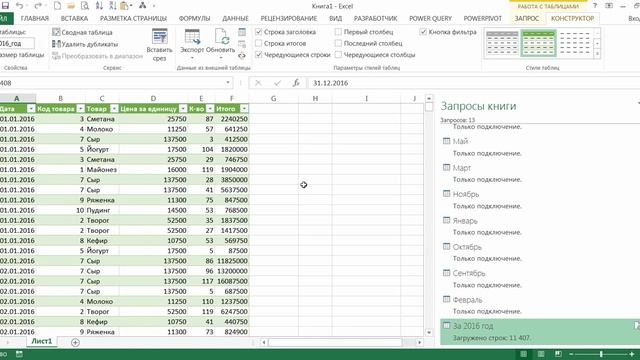Confirm formula entry with the checkmark icon
The image size is (640, 360).
coord(278,83)
